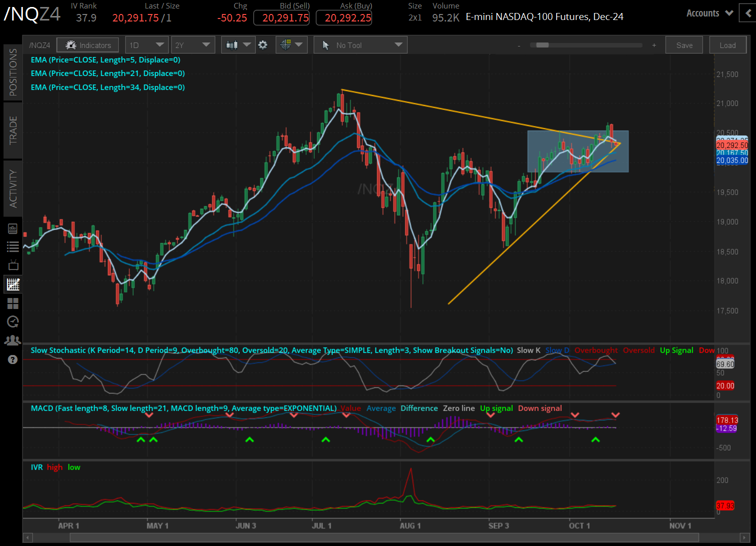
Task: Open the journal/news book icon in sidebar
Action: coord(12,227)
